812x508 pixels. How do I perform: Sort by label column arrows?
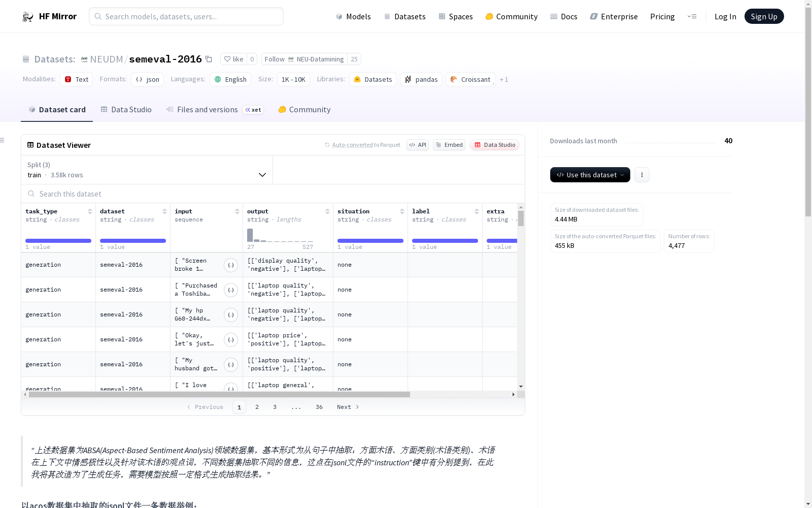(477, 211)
